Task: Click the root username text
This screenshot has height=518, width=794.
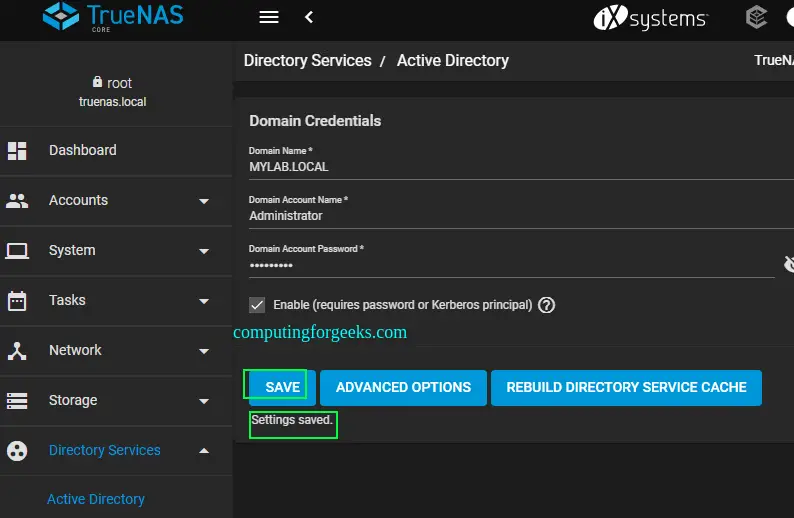Action: 120,83
